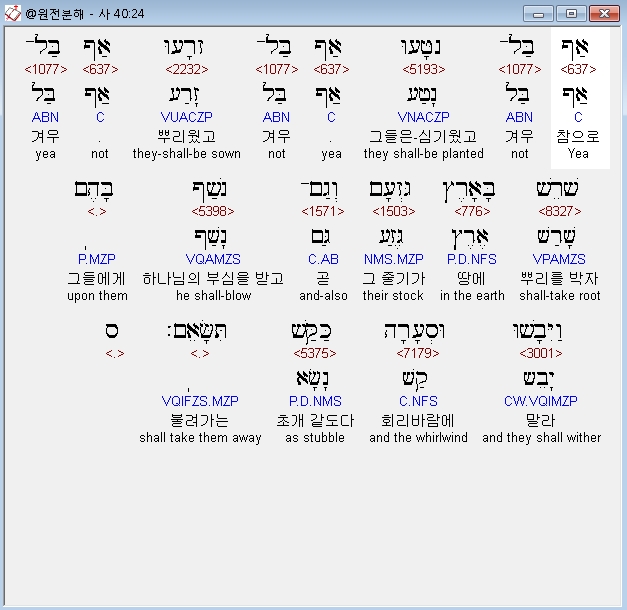Open Strong's number <2232>
The image size is (627, 610).
[x=187, y=69]
